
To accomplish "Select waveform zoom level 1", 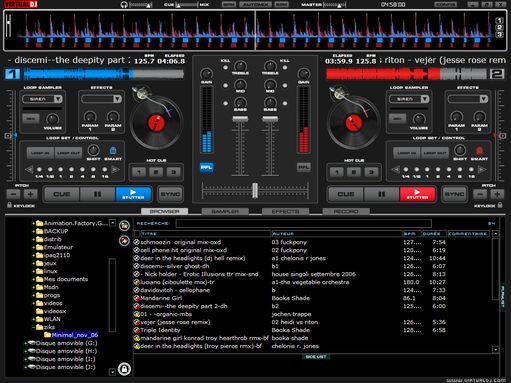I will 499,20.
